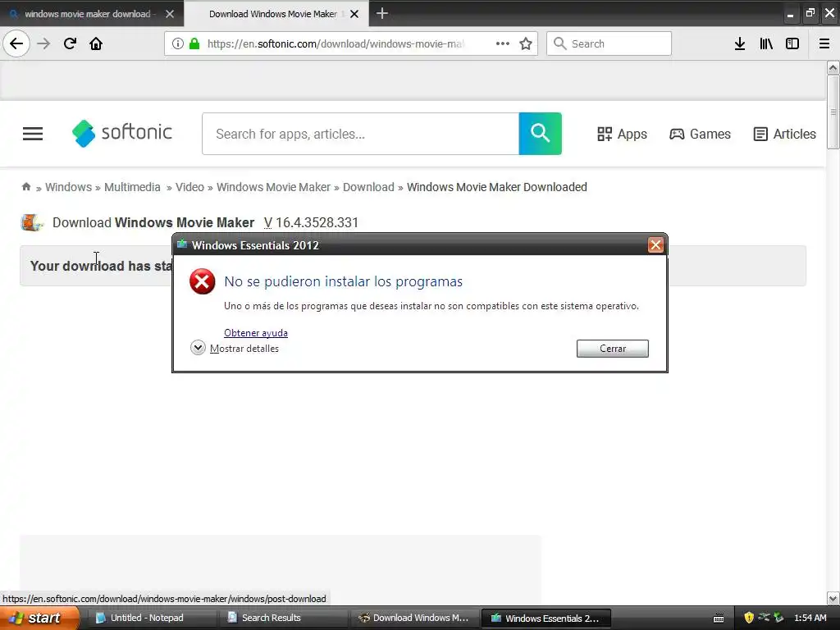Click the green padlock security icon
The image size is (840, 630).
click(194, 43)
